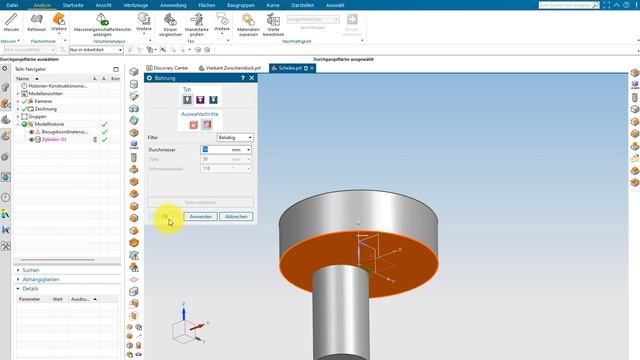
Task: Open the Discovery Center document tab
Action: (168, 68)
